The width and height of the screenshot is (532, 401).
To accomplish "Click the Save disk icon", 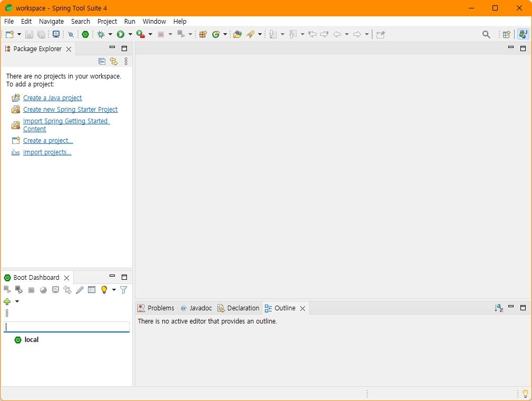I will coord(29,34).
